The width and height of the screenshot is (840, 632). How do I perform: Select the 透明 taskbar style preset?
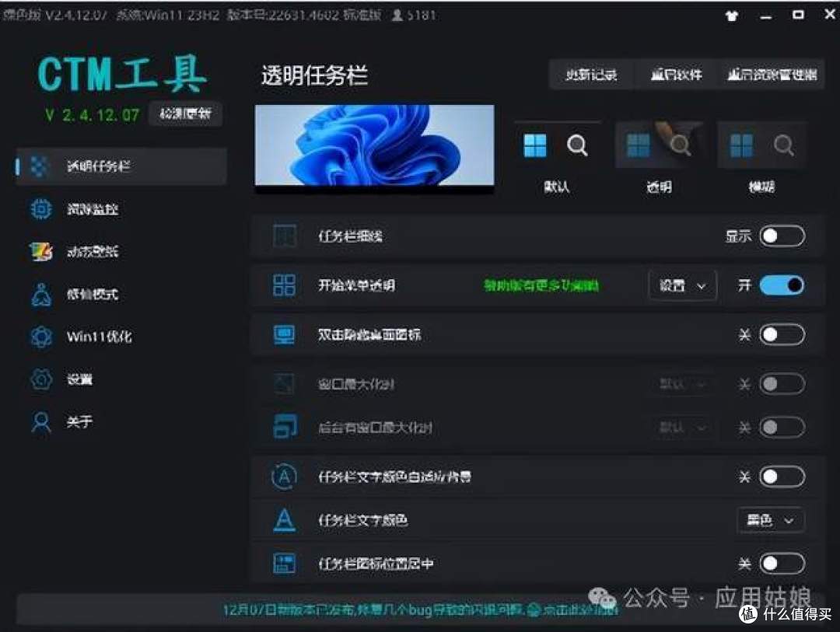[x=659, y=158]
